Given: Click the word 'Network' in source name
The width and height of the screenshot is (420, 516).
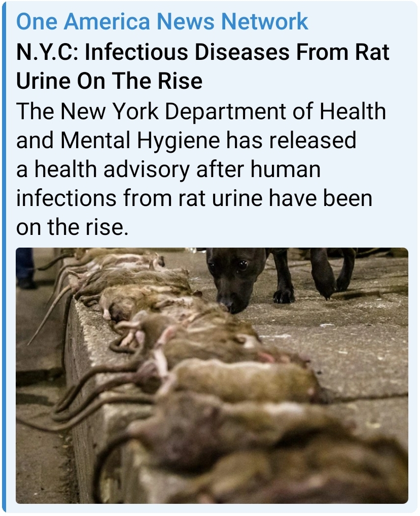Looking at the screenshot, I should click(265, 22).
